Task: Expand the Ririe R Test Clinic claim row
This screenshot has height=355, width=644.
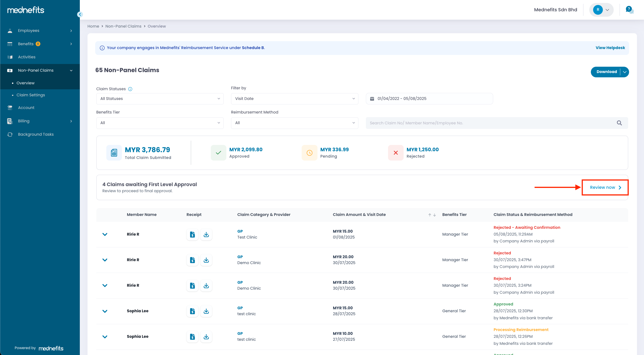Action: click(105, 234)
